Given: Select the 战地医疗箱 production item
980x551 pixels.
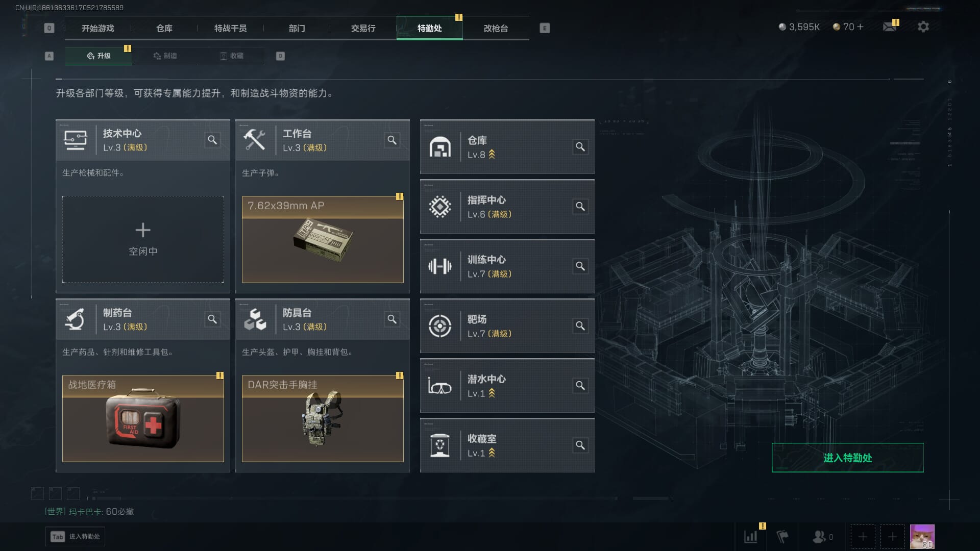Looking at the screenshot, I should click(143, 418).
